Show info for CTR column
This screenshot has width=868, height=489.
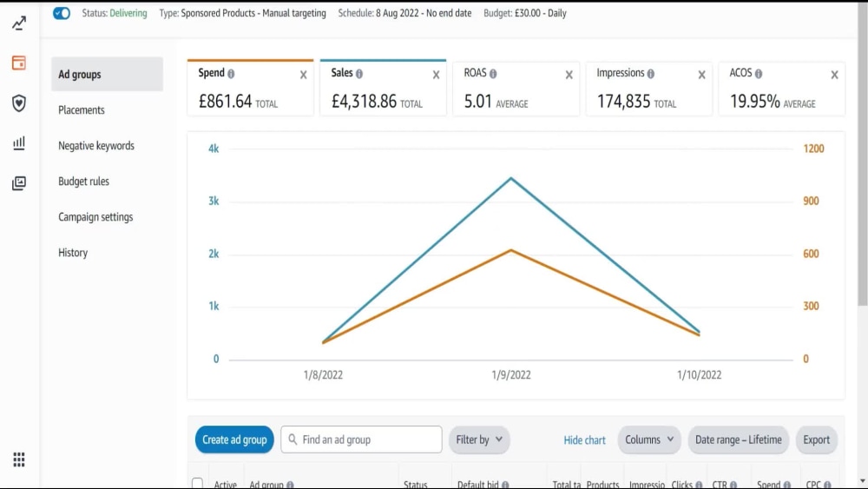[x=733, y=485]
